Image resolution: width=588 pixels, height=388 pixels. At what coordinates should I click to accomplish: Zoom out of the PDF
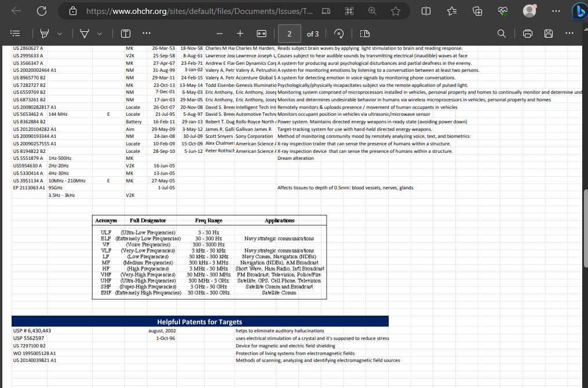(x=220, y=34)
